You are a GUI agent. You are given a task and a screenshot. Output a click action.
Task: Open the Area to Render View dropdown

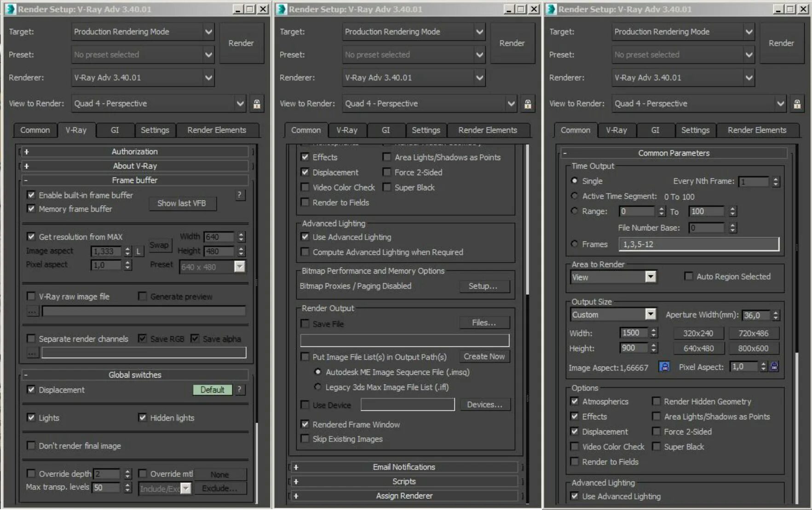point(613,277)
